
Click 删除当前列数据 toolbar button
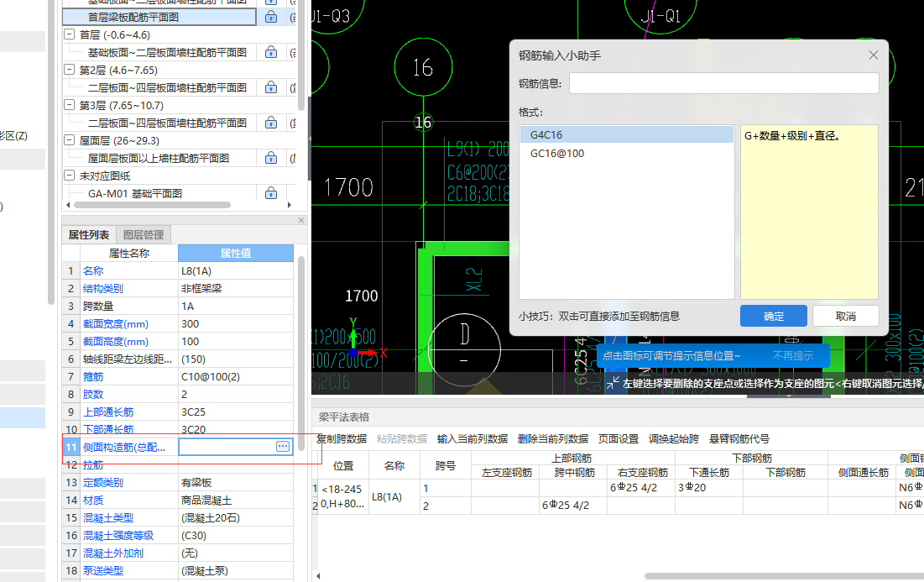[x=553, y=438]
